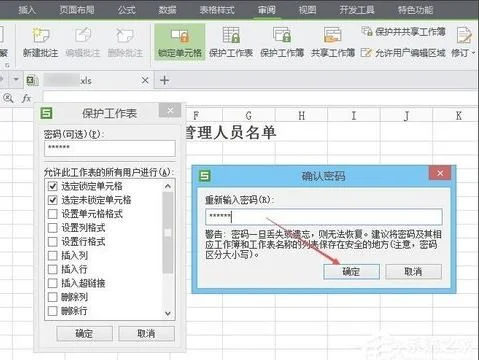Open the Special Features (特色功能) tab
This screenshot has height=360, width=479.
click(x=415, y=10)
